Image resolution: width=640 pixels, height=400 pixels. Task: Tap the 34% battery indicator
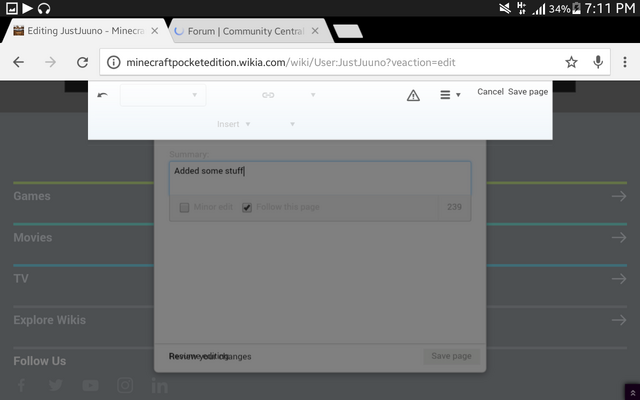pyautogui.click(x=564, y=9)
